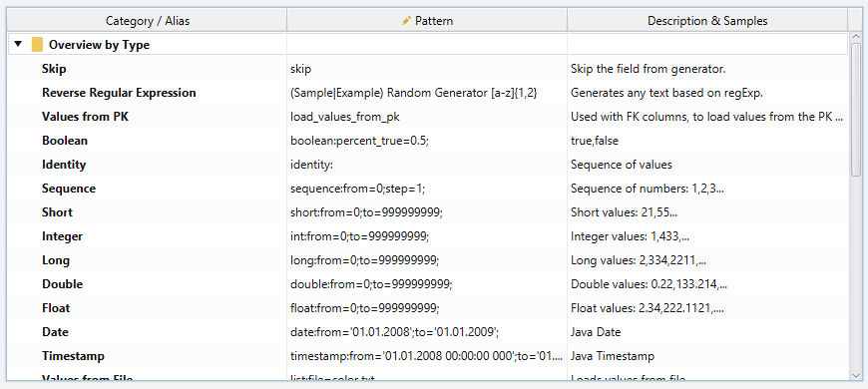The width and height of the screenshot is (868, 389).
Task: Click the 'short:from=0;to=999999999;' pattern cell
Action: (x=427, y=211)
